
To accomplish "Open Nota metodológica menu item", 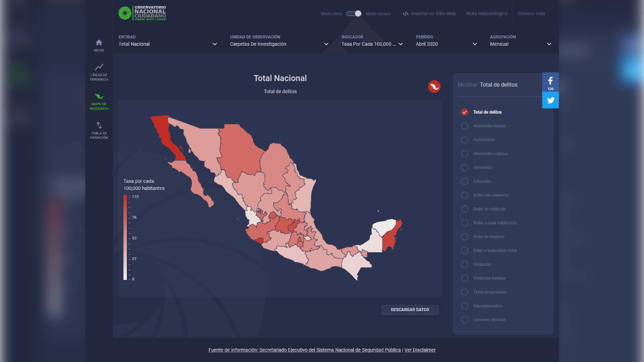I will click(x=487, y=14).
